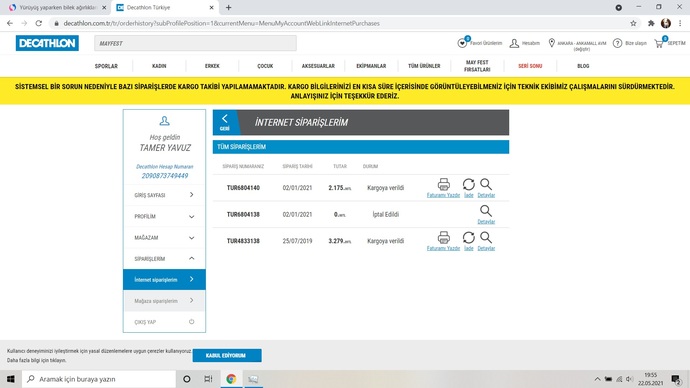The width and height of the screenshot is (690, 388).
Task: Open Tüm Ürünler menu
Action: pos(424,66)
